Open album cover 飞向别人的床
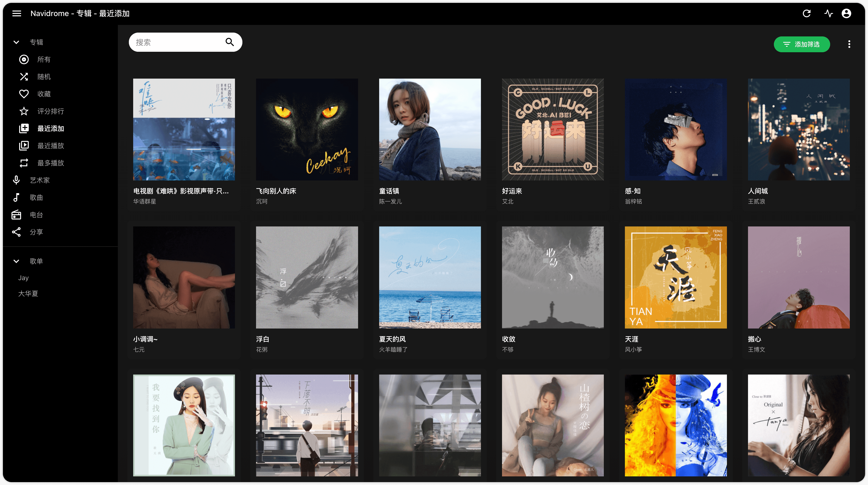The image size is (868, 485). click(x=307, y=129)
